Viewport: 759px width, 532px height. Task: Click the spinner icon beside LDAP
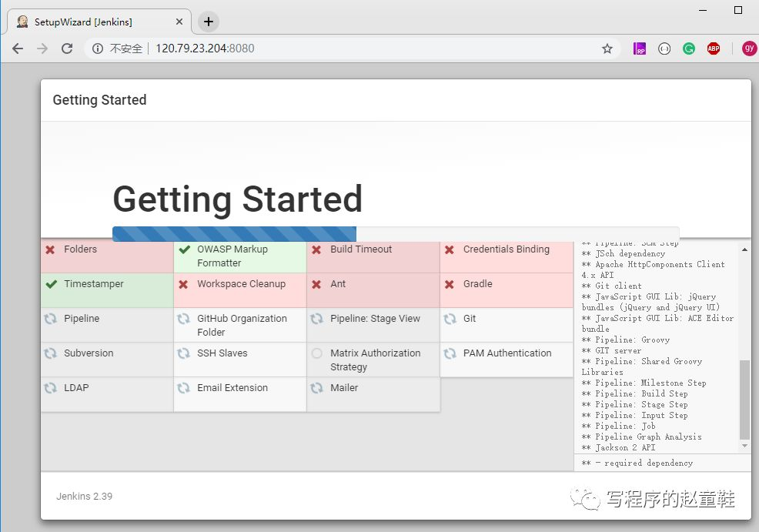pos(50,388)
